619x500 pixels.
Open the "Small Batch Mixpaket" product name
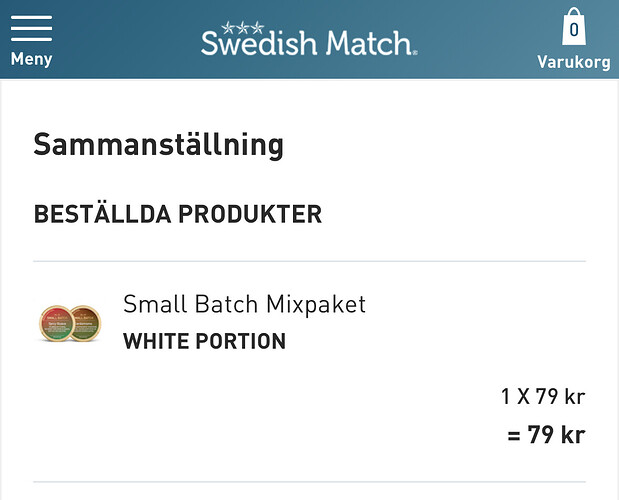coord(244,304)
